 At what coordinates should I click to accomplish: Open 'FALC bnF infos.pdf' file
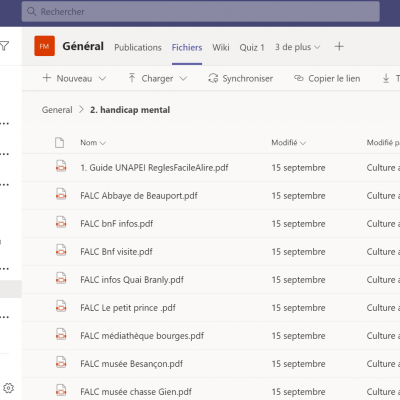pyautogui.click(x=117, y=223)
